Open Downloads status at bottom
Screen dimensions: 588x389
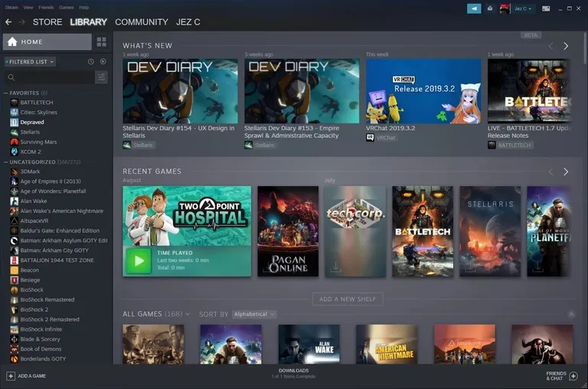[294, 373]
